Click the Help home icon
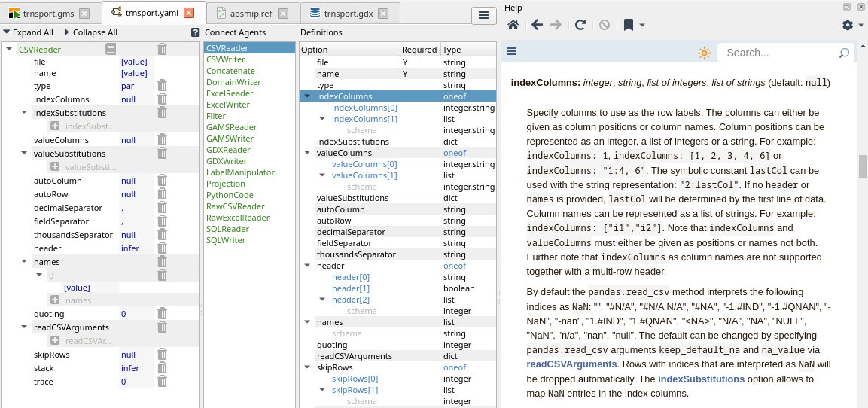Image resolution: width=868 pixels, height=408 pixels. pos(513,25)
